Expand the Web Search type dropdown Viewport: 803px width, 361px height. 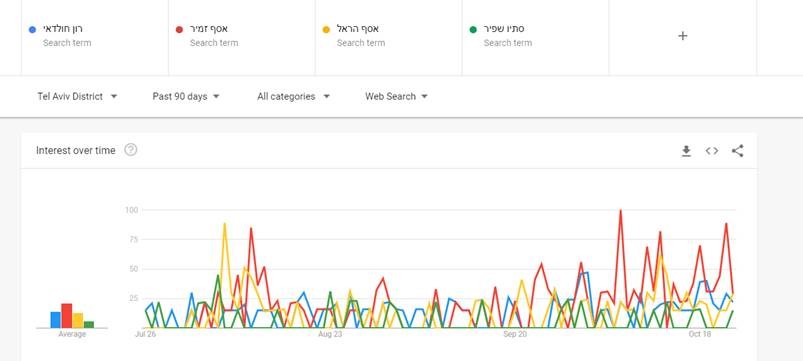pos(396,96)
